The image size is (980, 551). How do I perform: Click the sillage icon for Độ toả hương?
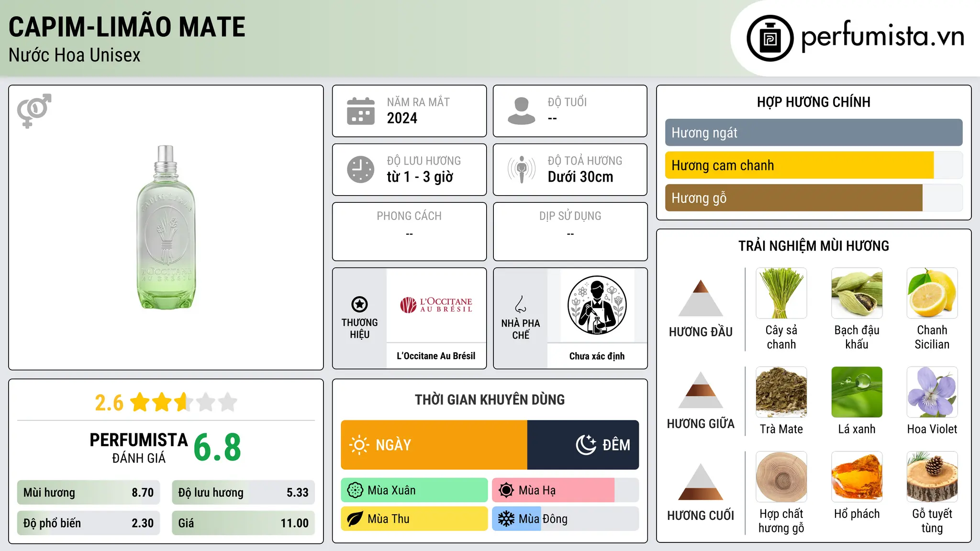522,169
